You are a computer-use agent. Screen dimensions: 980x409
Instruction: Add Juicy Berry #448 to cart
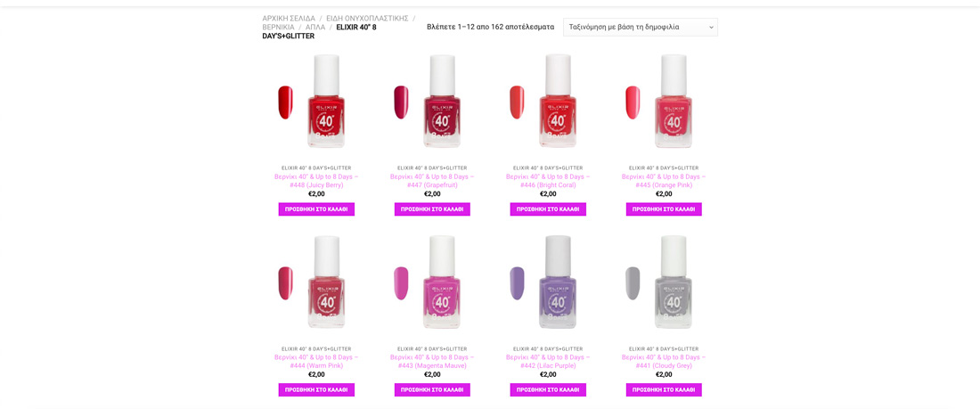point(316,209)
